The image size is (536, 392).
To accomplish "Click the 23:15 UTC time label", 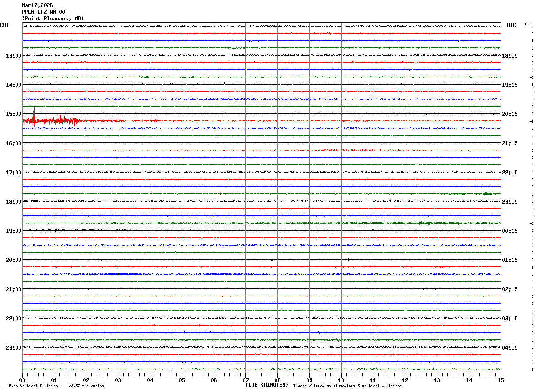I will [x=510, y=202].
